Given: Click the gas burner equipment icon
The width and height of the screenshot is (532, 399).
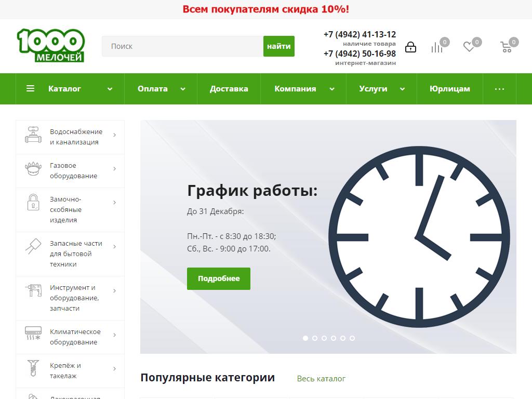Looking at the screenshot, I should click(33, 169).
